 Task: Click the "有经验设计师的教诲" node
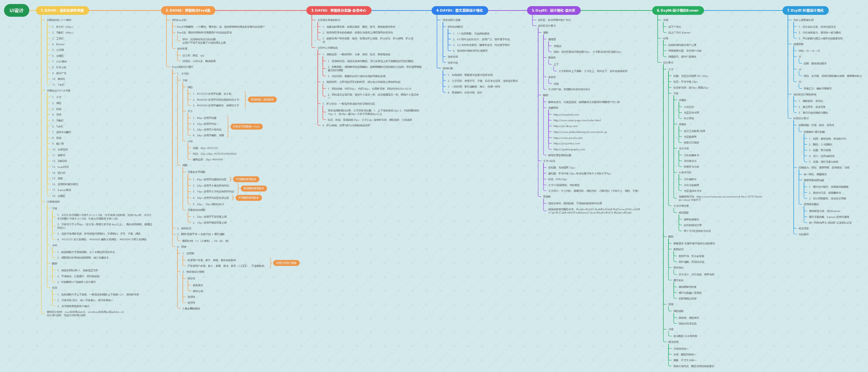(x=804, y=95)
